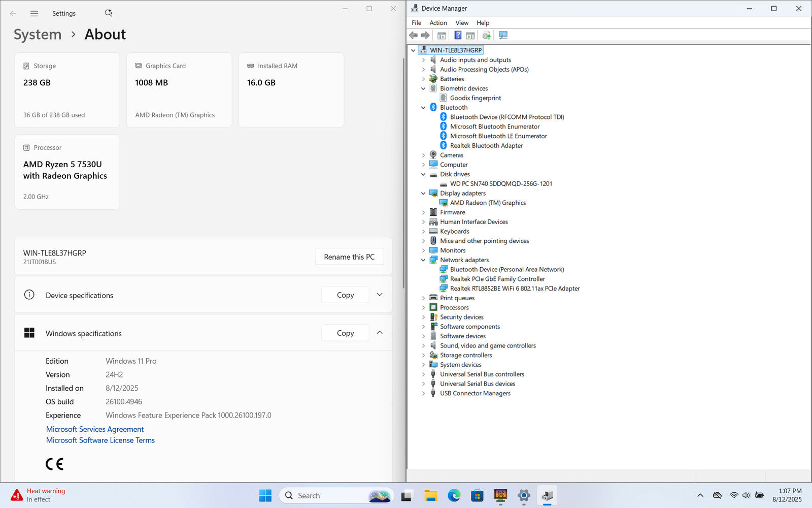Collapse the Bluetooth tree node
The height and width of the screenshot is (508, 812).
point(423,108)
